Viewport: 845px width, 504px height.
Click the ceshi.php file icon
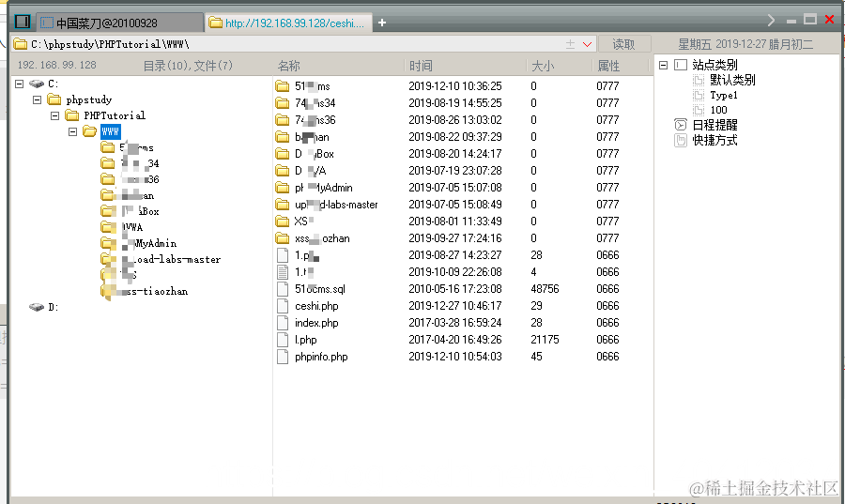(283, 306)
